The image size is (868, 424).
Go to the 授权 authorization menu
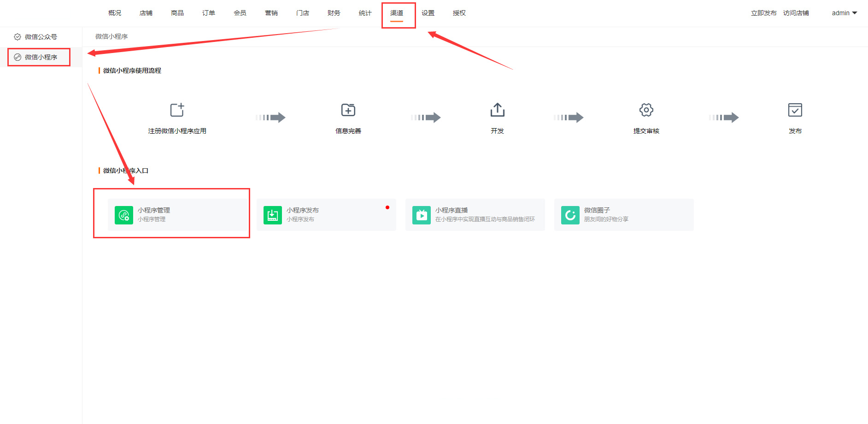[x=459, y=13]
